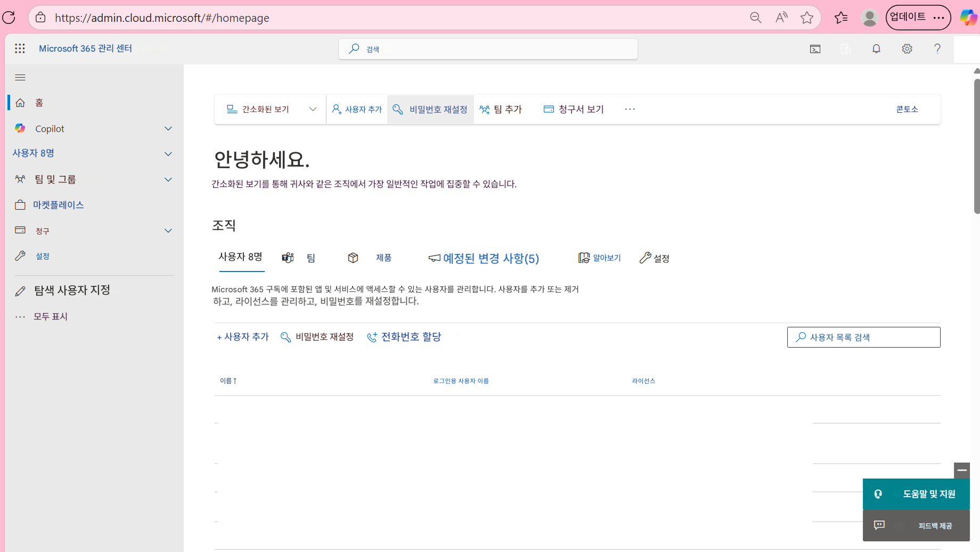Minimize the help and support widget
Screen dimensions: 980x552
[962, 471]
